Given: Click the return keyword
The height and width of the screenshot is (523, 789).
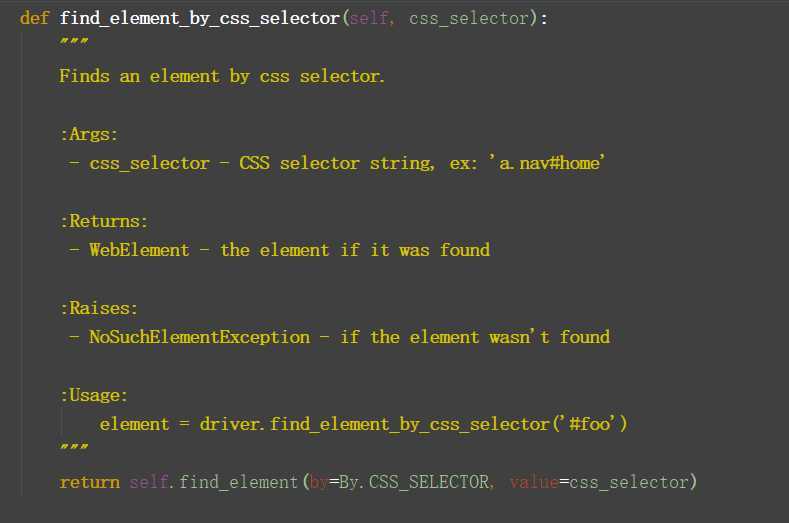Looking at the screenshot, I should pyautogui.click(x=90, y=483).
